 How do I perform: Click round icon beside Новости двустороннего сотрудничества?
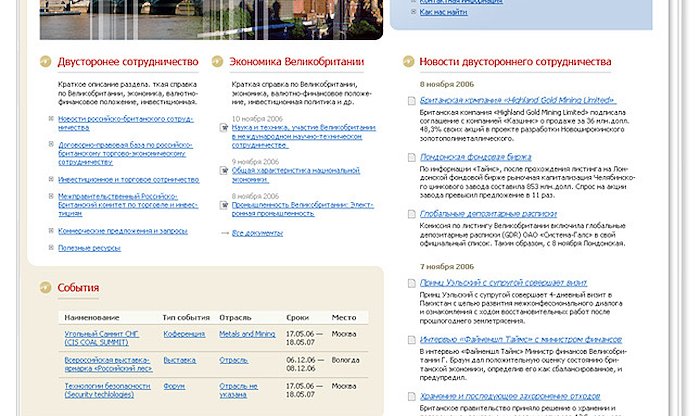tap(408, 61)
